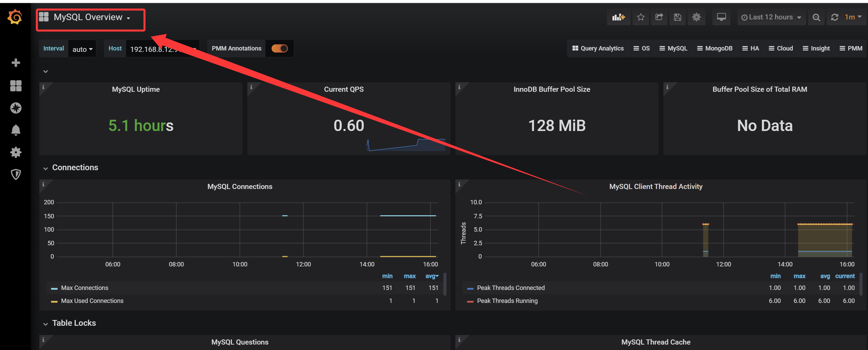
Task: Expand the untitled top row chevron
Action: tap(45, 71)
